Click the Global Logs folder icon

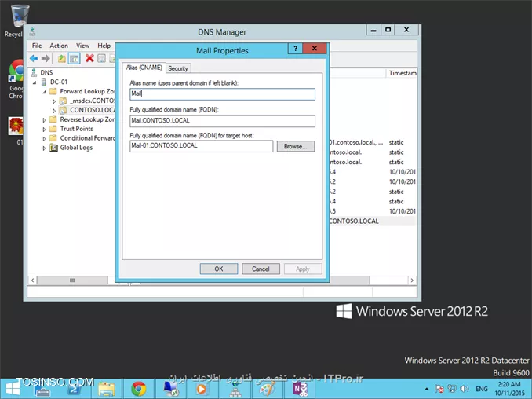(x=53, y=148)
